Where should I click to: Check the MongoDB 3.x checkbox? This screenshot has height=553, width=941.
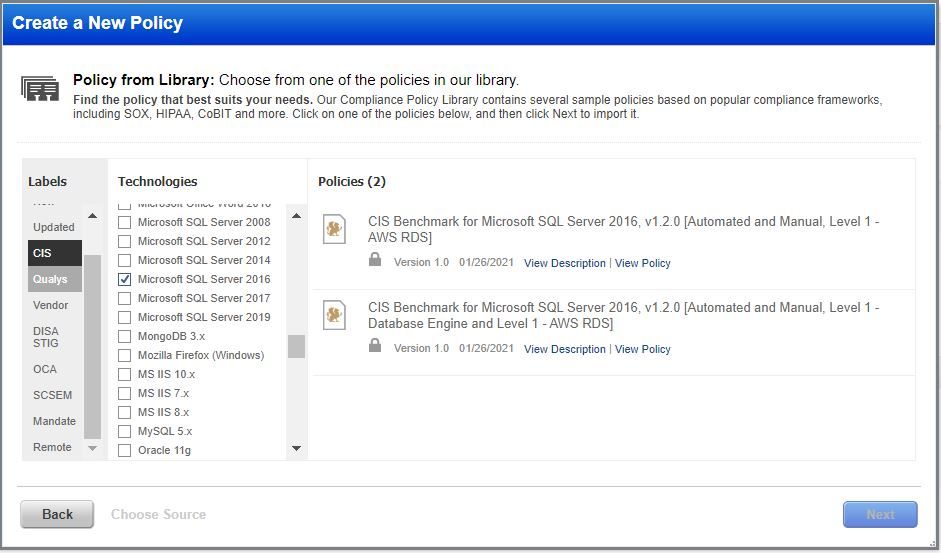click(124, 336)
